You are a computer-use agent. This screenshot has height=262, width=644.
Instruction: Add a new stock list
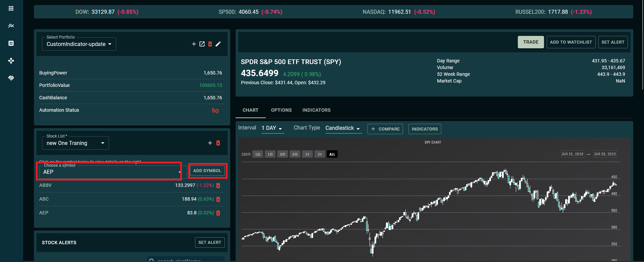click(210, 143)
